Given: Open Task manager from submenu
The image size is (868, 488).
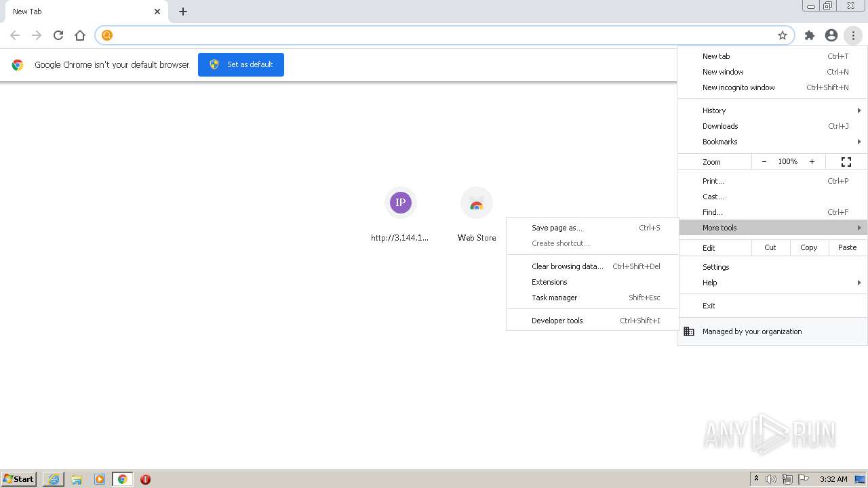Looking at the screenshot, I should 592,298.
